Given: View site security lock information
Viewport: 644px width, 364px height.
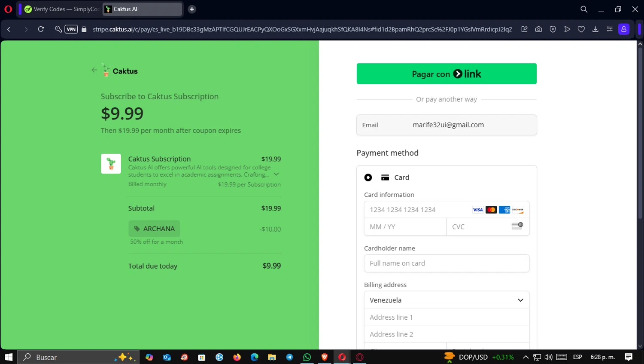Looking at the screenshot, I should pyautogui.click(x=84, y=29).
